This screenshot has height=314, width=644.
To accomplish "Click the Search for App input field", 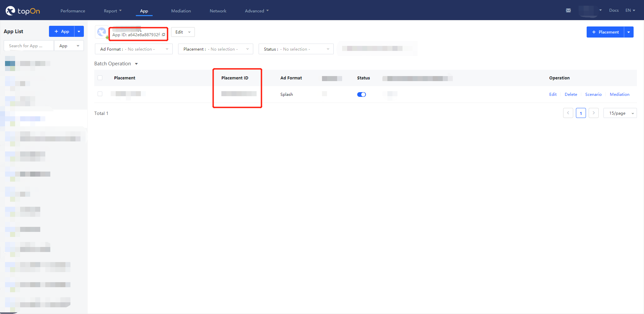I will (29, 46).
